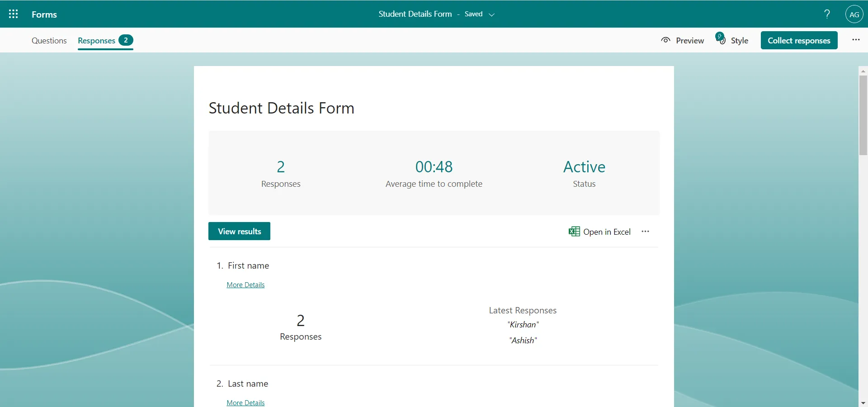Open Help via the question mark icon
This screenshot has height=407, width=868.
827,14
